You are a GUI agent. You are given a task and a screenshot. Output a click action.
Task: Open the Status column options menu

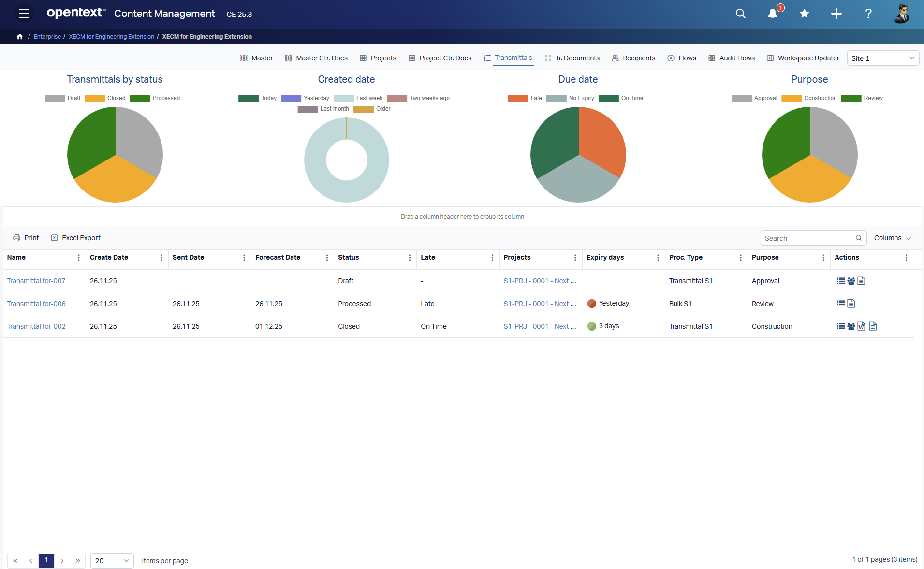410,259
